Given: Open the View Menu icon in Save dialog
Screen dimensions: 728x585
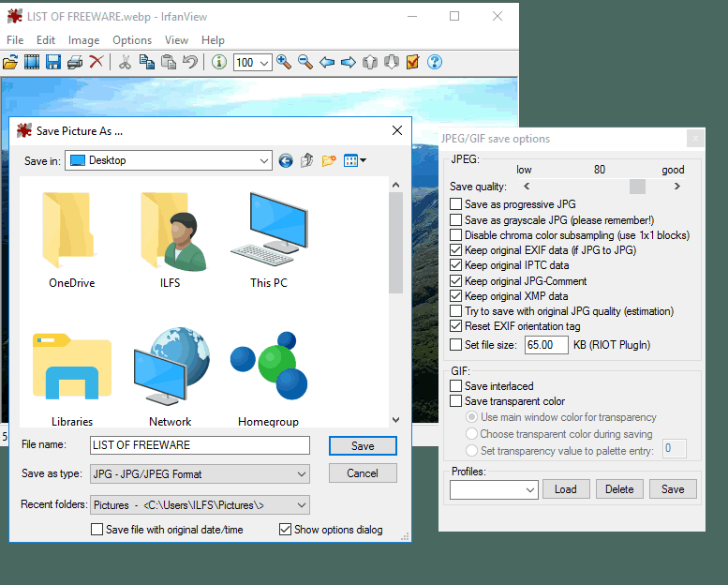Looking at the screenshot, I should (x=355, y=160).
